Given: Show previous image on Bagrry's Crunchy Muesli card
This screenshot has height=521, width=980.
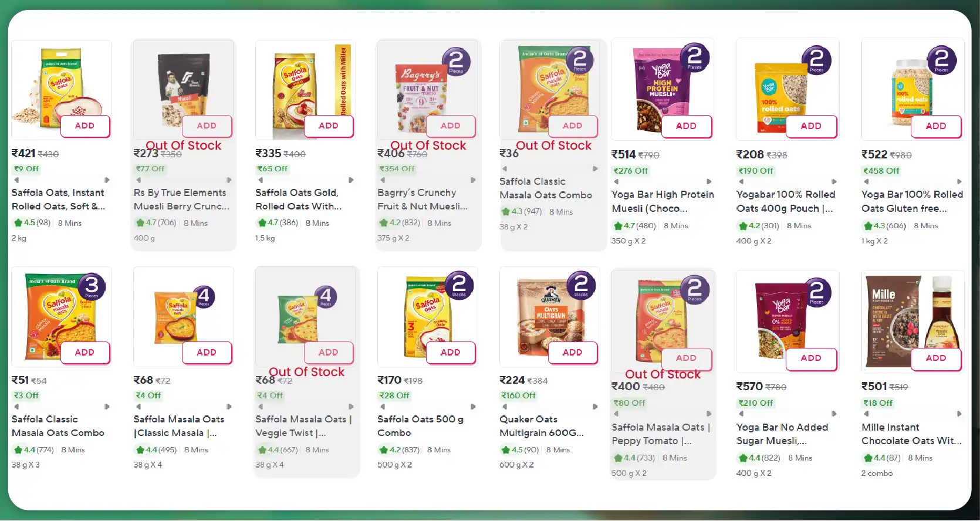Looking at the screenshot, I should (x=382, y=181).
